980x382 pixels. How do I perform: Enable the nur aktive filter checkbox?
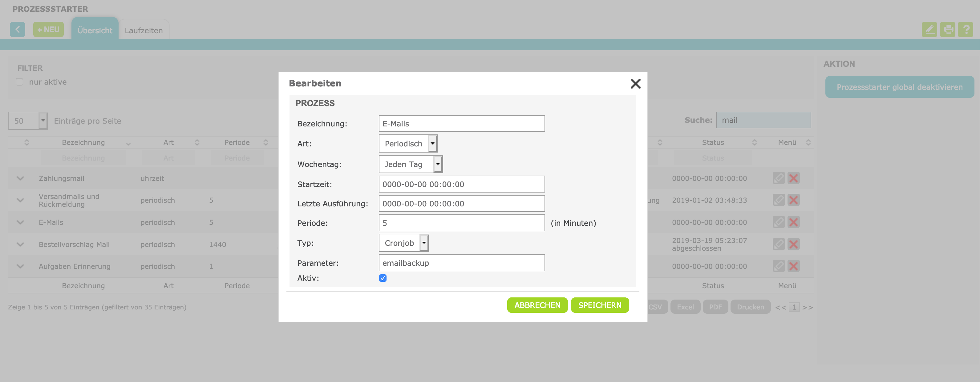click(19, 82)
